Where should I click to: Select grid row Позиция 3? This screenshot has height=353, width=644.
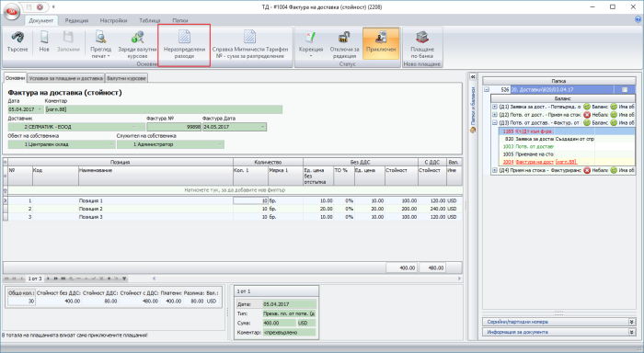tap(235, 217)
